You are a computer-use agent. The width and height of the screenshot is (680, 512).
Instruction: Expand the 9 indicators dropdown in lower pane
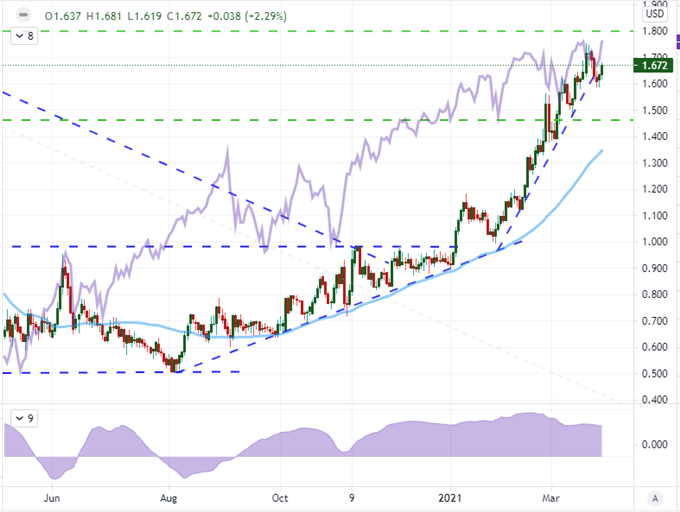tap(25, 418)
